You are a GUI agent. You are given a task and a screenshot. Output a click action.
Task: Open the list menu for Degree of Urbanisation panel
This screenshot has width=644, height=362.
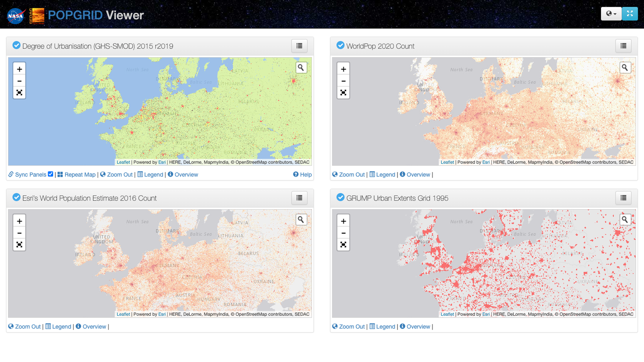pyautogui.click(x=300, y=46)
